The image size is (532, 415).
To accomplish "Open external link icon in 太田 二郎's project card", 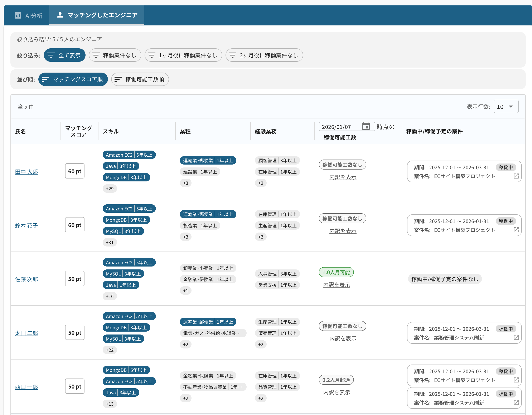I will pyautogui.click(x=516, y=338).
